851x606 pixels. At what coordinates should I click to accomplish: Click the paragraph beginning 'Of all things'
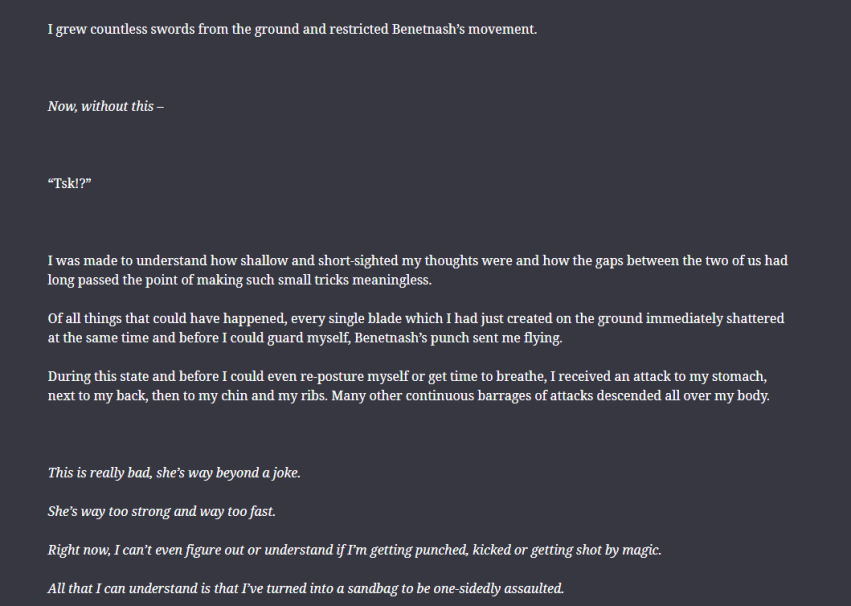416,328
